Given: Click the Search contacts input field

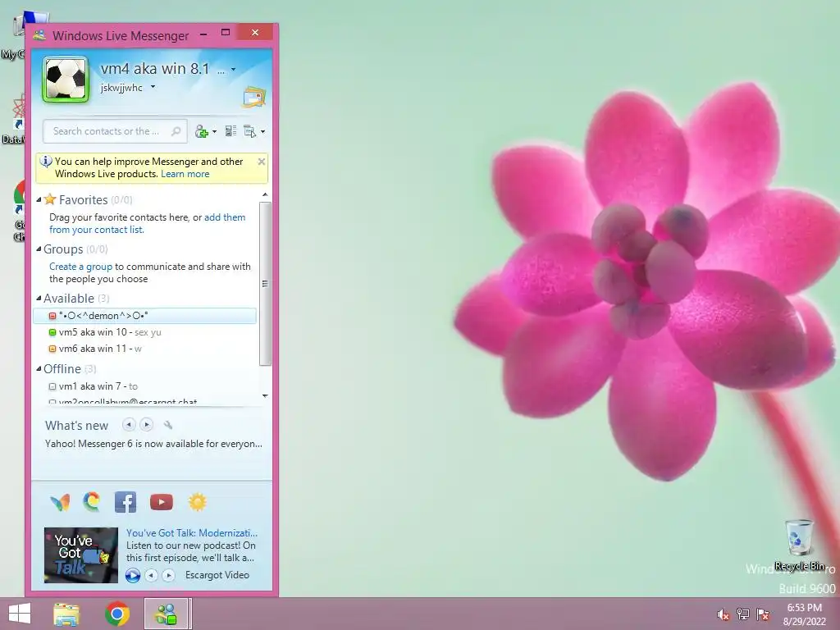Looking at the screenshot, I should (x=115, y=131).
